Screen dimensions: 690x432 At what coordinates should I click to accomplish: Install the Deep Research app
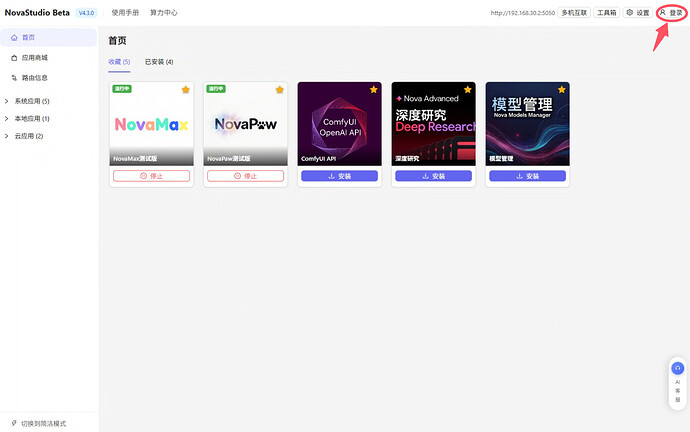click(x=433, y=176)
